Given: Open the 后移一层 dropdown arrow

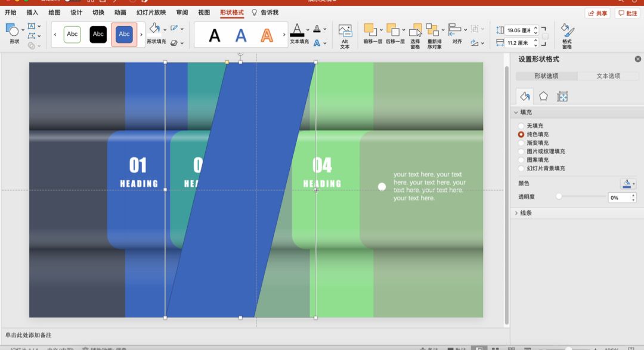Looking at the screenshot, I should [x=404, y=30].
